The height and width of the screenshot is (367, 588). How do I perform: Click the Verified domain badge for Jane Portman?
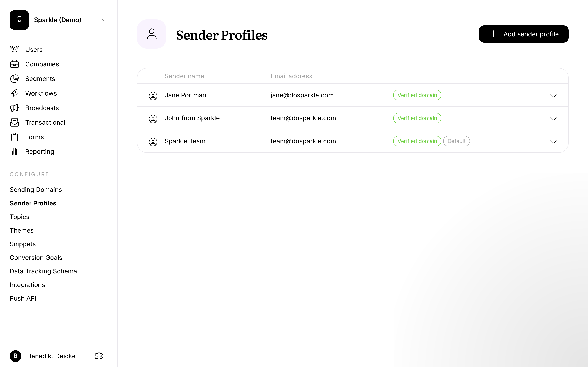click(417, 95)
